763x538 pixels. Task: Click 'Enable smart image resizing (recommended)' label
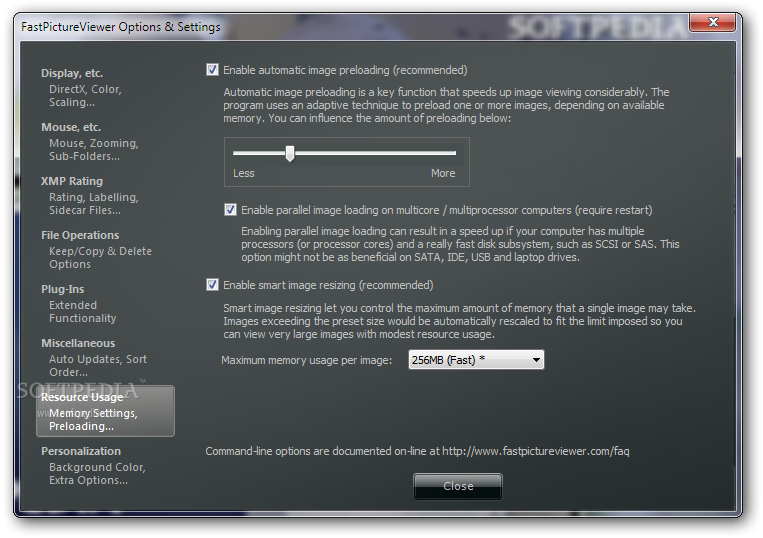(328, 285)
